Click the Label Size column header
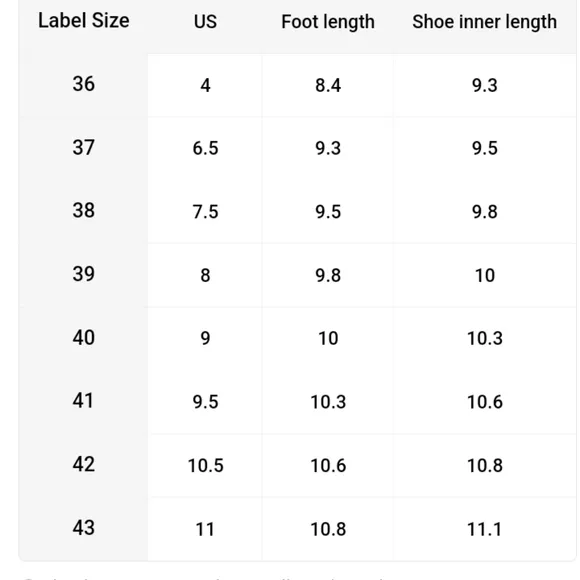Viewport: 580px width, 580px height. pyautogui.click(x=84, y=20)
